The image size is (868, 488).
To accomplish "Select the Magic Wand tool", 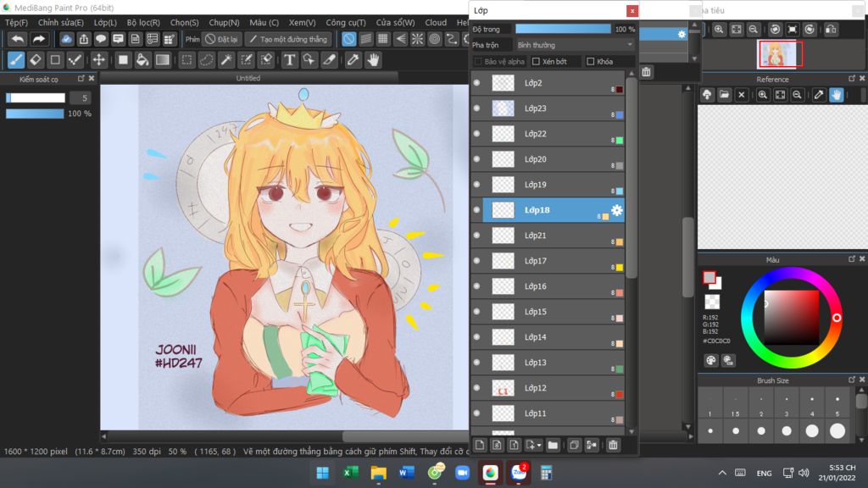I will point(225,60).
